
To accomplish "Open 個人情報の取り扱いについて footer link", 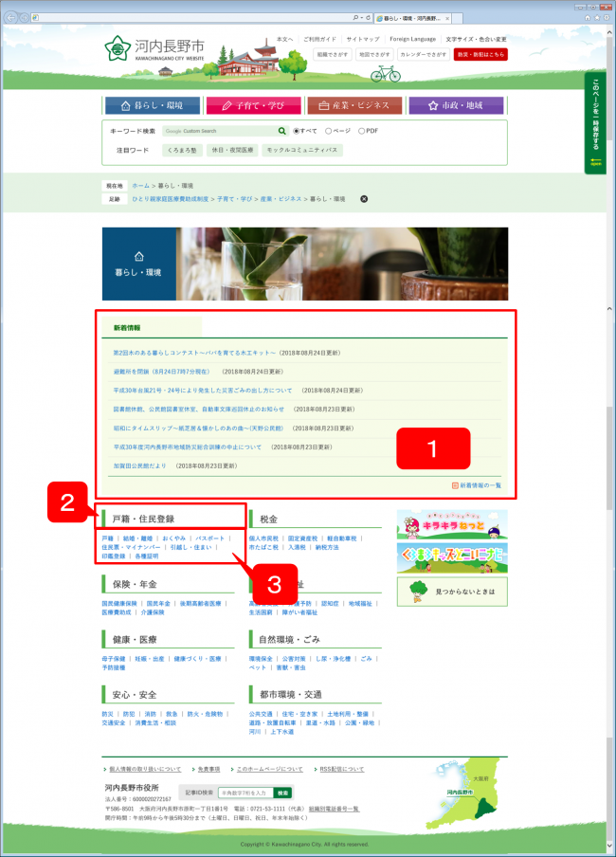I will (x=145, y=769).
